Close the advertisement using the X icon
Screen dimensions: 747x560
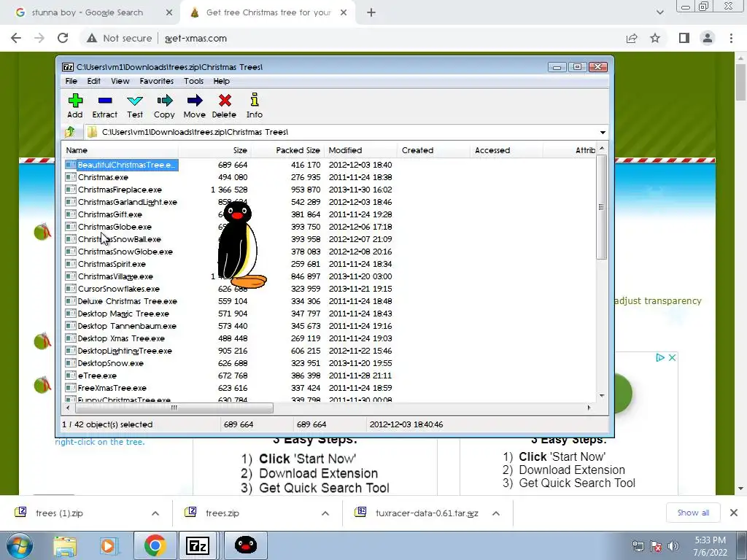pos(672,357)
